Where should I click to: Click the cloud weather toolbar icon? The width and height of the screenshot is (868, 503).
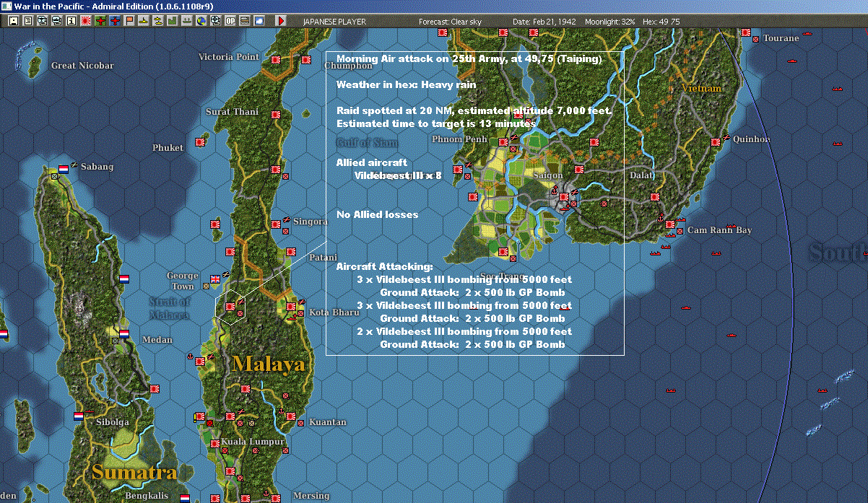pos(259,21)
